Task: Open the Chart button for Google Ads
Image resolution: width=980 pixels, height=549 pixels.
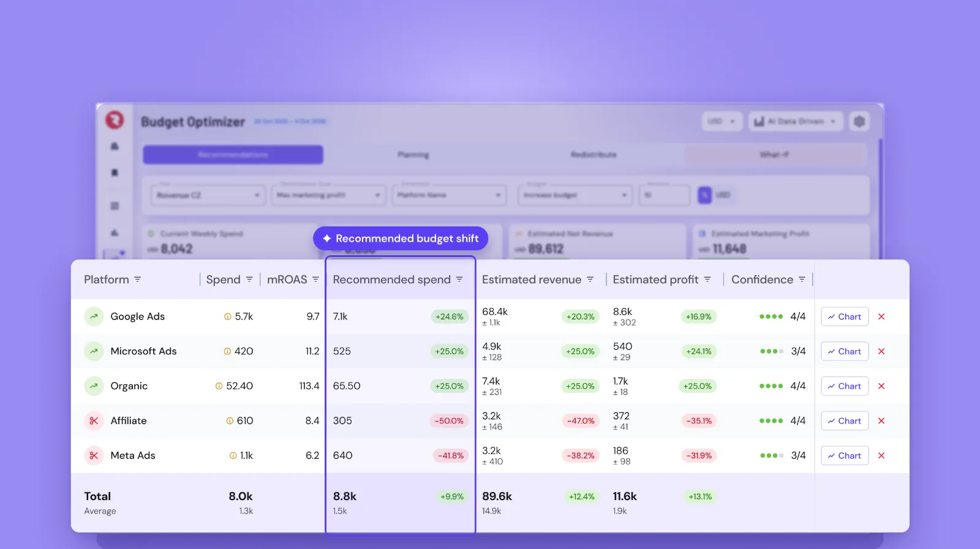Action: click(x=845, y=316)
